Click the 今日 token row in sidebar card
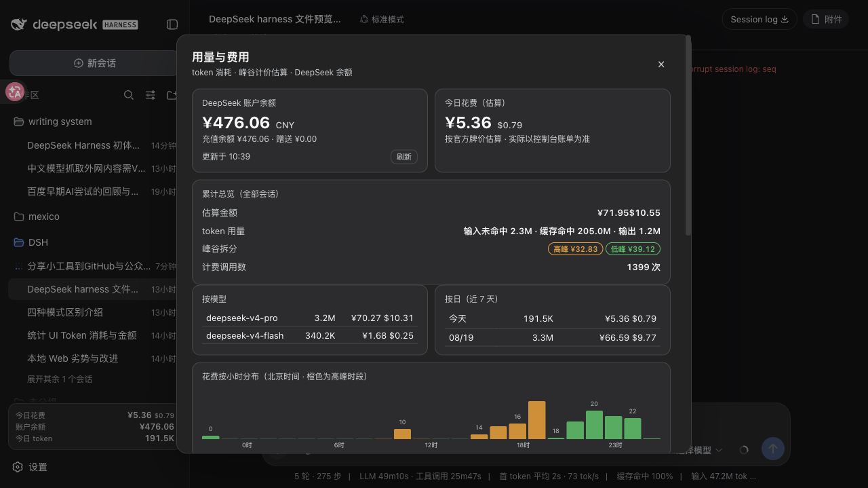 (x=94, y=438)
